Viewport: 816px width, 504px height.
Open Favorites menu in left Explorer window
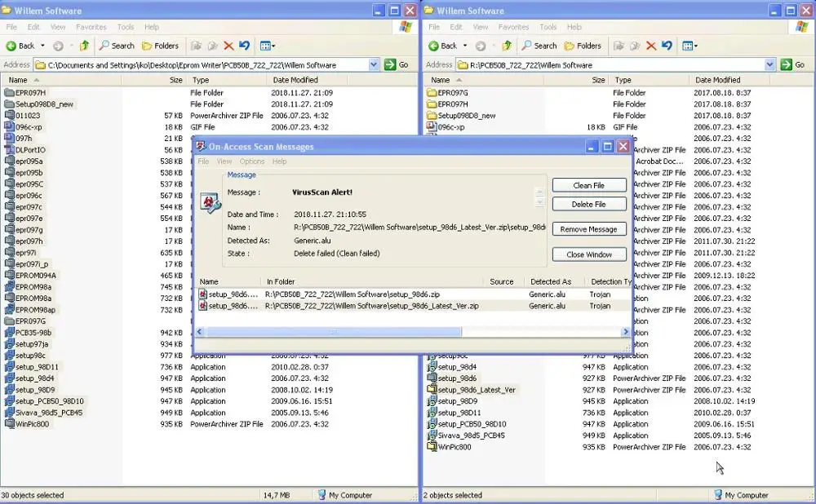pyautogui.click(x=91, y=27)
